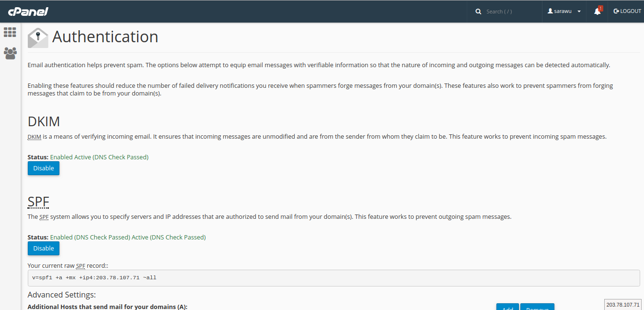The image size is (644, 310).
Task: Disable SPF with its Disable button
Action: tap(44, 249)
